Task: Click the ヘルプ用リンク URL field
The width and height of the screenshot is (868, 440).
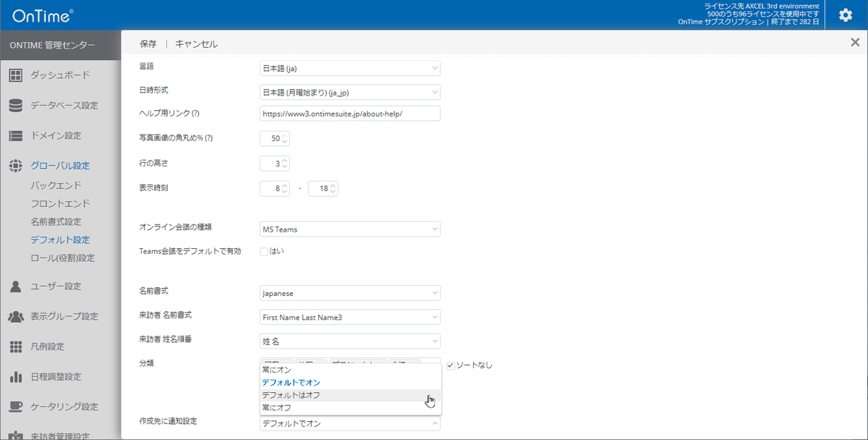Action: (350, 114)
